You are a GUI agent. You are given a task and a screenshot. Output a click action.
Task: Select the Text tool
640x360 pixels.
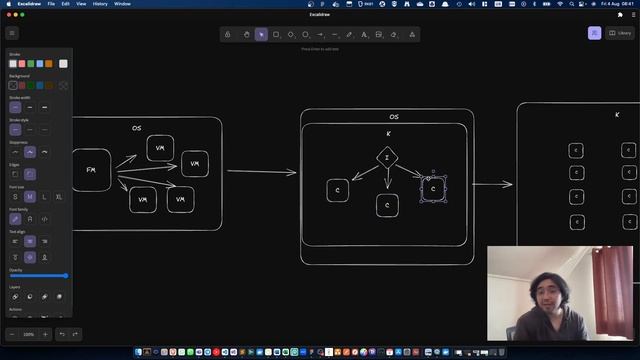click(364, 35)
